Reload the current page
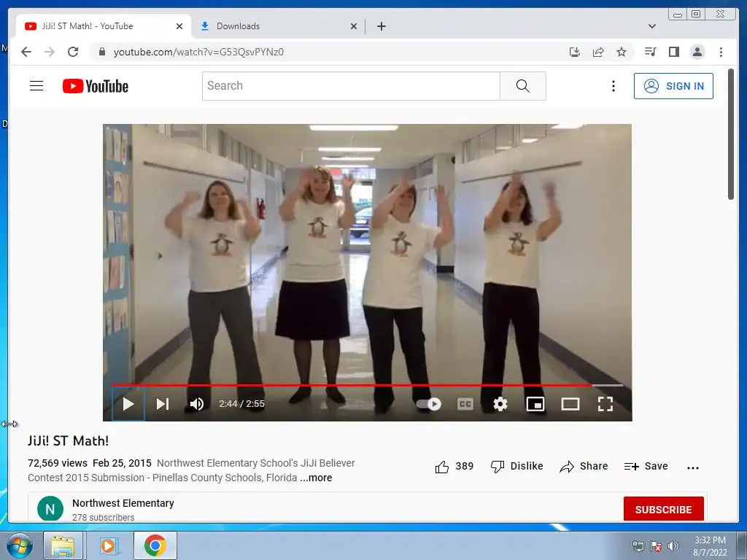 [x=73, y=52]
